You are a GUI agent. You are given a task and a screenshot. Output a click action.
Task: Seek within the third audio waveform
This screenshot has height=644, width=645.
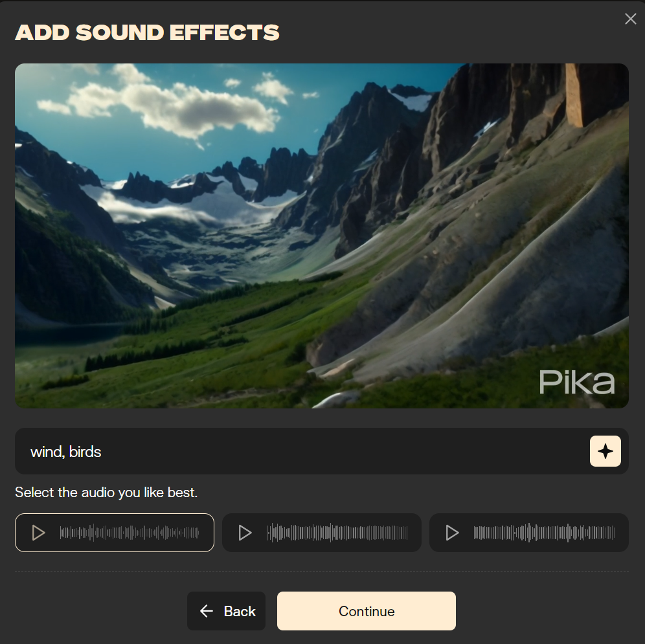544,533
